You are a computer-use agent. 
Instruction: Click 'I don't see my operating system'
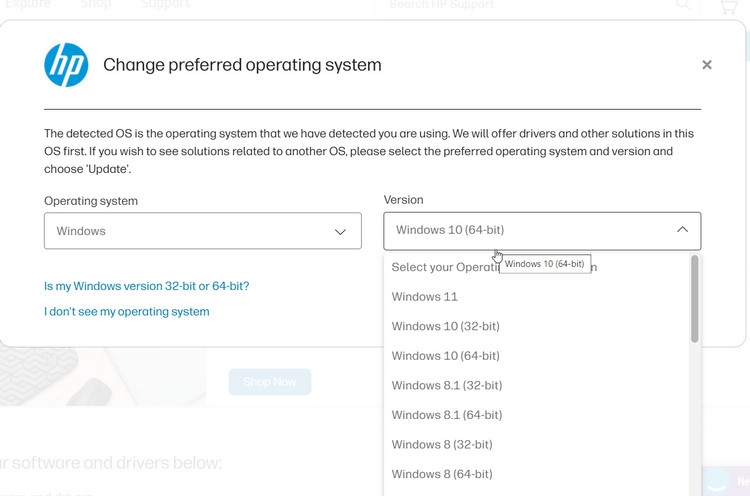tap(127, 312)
